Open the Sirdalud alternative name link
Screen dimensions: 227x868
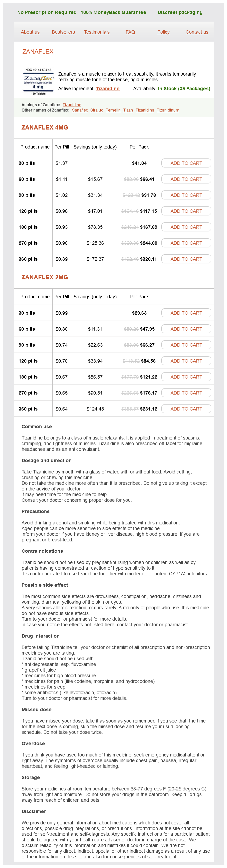click(97, 110)
